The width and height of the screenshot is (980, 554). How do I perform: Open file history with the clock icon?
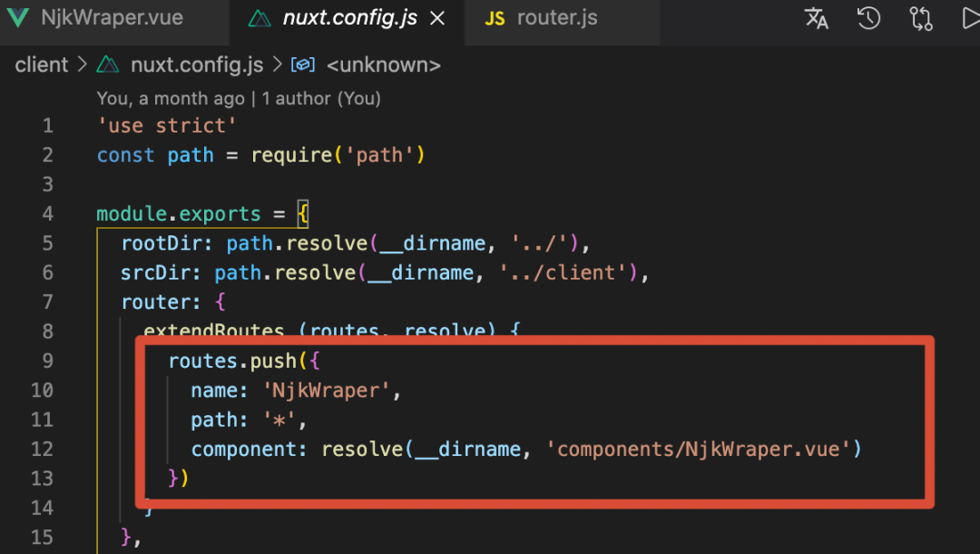[x=868, y=18]
